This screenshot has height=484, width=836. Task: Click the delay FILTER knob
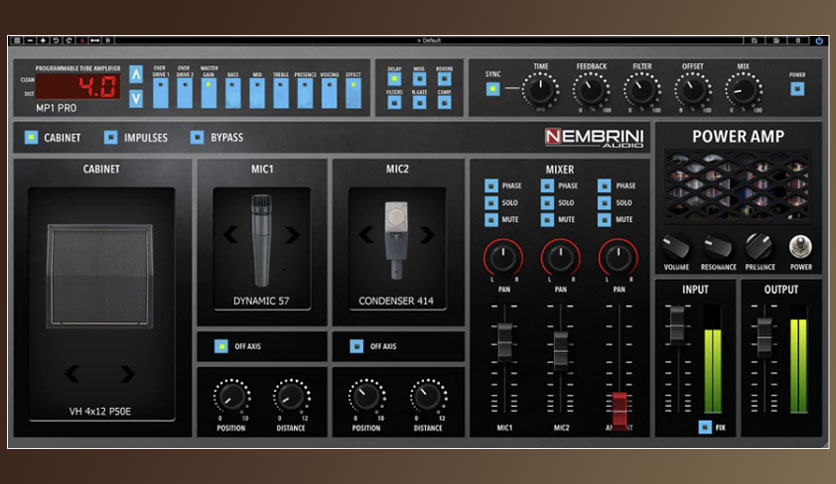(641, 90)
